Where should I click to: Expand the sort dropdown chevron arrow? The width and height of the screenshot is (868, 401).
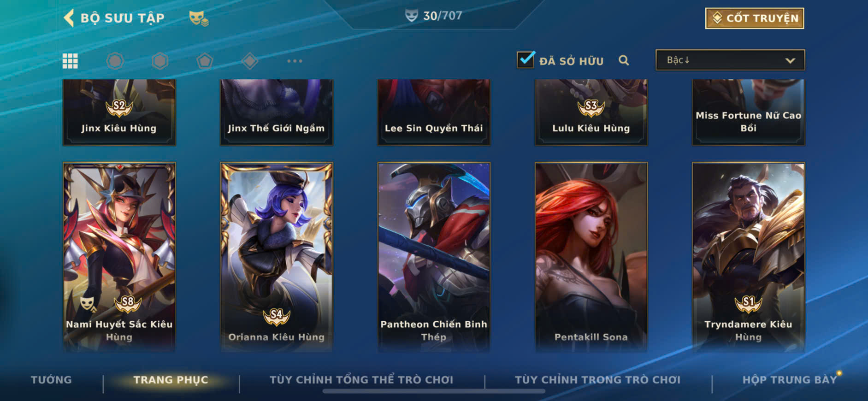coord(790,60)
